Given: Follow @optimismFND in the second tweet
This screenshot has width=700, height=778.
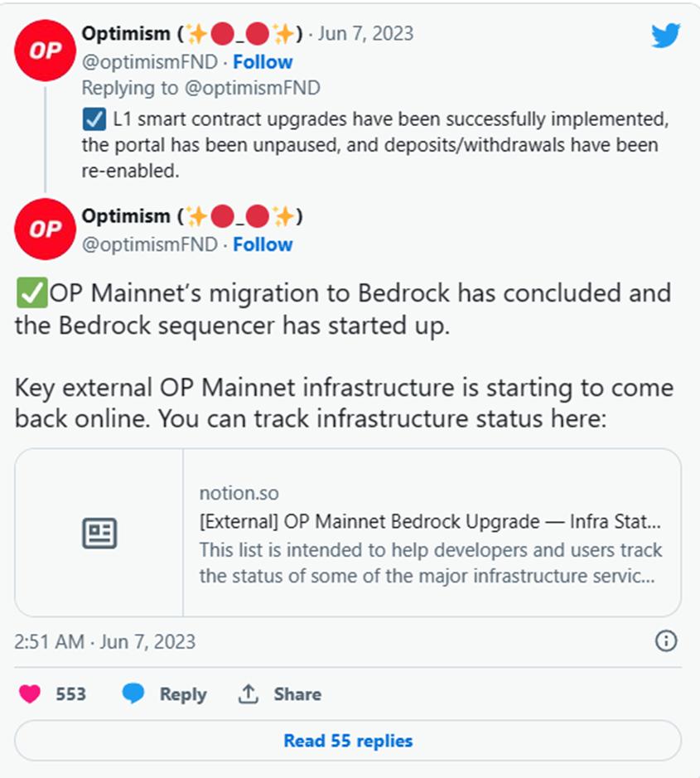Looking at the screenshot, I should [263, 244].
